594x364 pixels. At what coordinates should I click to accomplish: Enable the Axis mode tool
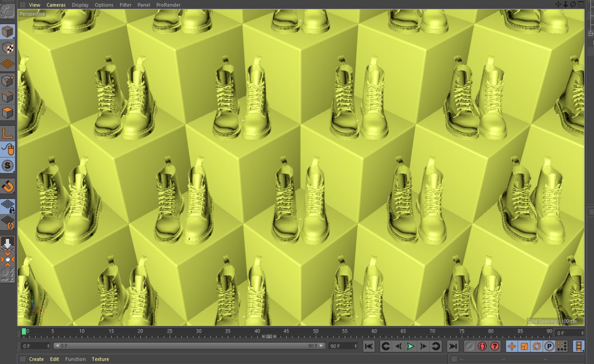(x=7, y=134)
